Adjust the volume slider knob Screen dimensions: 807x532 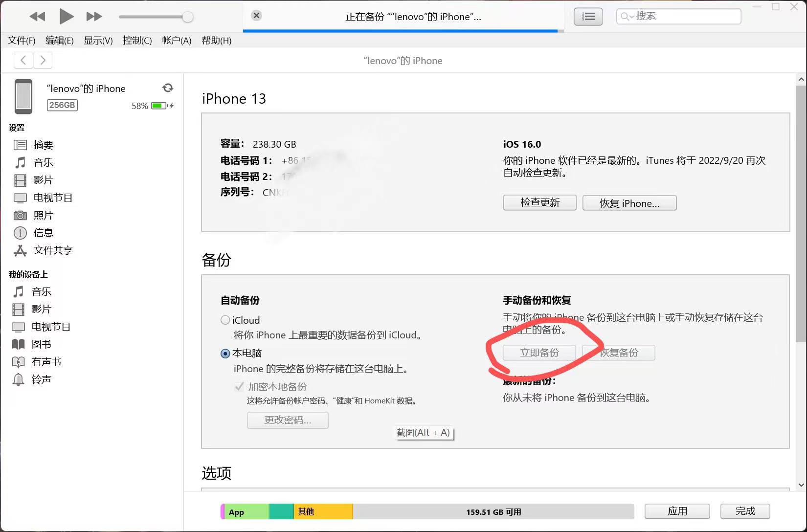point(187,17)
